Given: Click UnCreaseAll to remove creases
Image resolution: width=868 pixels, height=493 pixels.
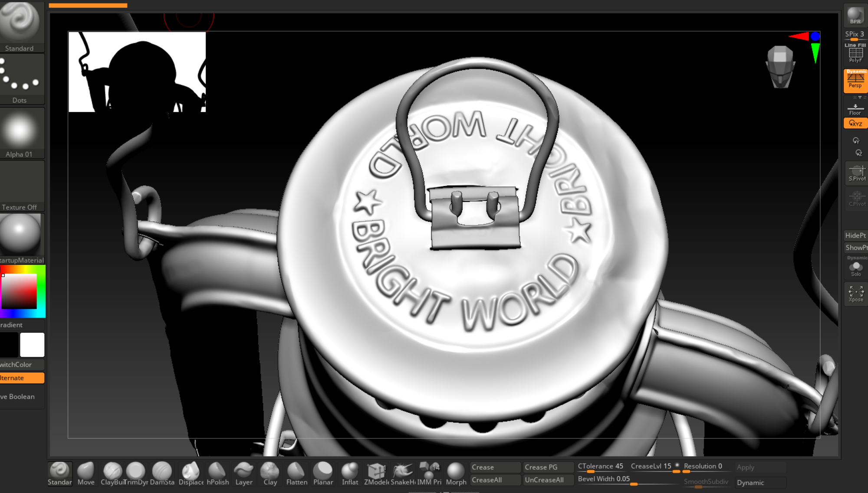Looking at the screenshot, I should (548, 480).
